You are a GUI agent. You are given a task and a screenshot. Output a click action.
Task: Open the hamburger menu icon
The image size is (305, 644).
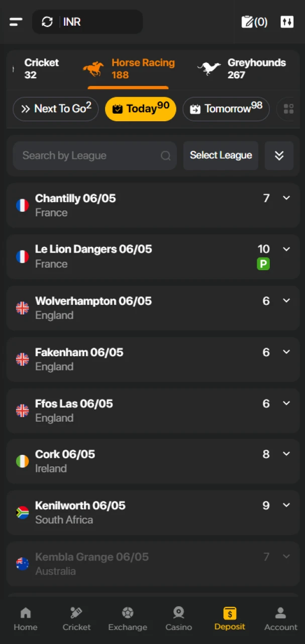[x=16, y=22]
